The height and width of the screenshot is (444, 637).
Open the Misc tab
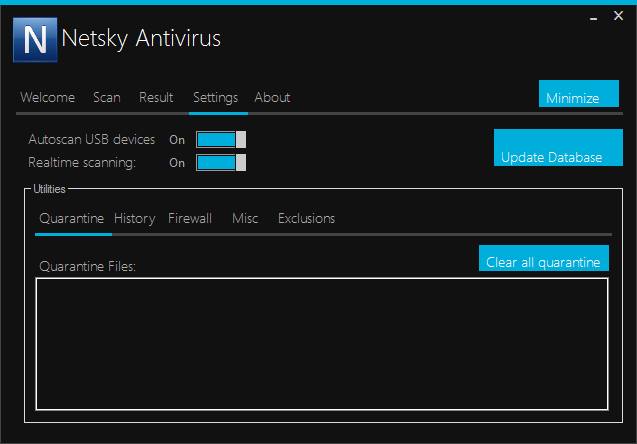(x=245, y=219)
